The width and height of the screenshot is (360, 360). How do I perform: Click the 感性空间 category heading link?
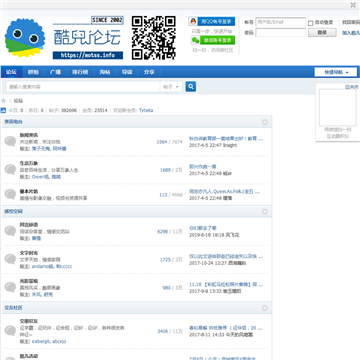tap(13, 211)
